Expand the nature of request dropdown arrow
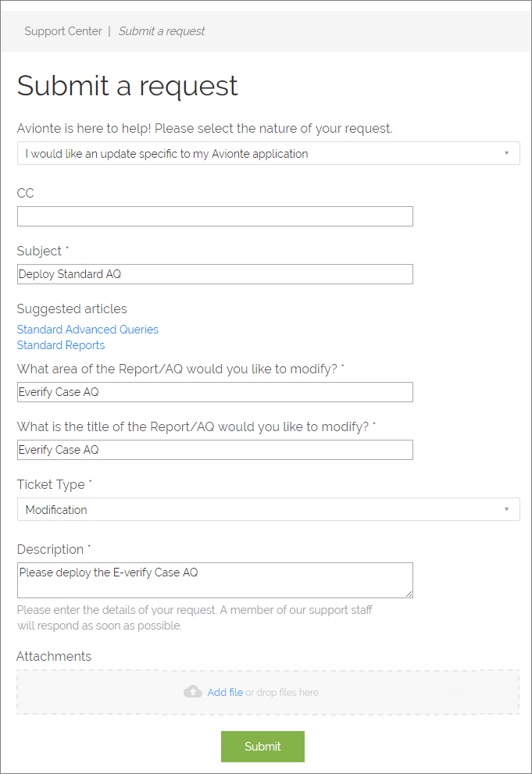This screenshot has width=532, height=774. click(x=506, y=153)
